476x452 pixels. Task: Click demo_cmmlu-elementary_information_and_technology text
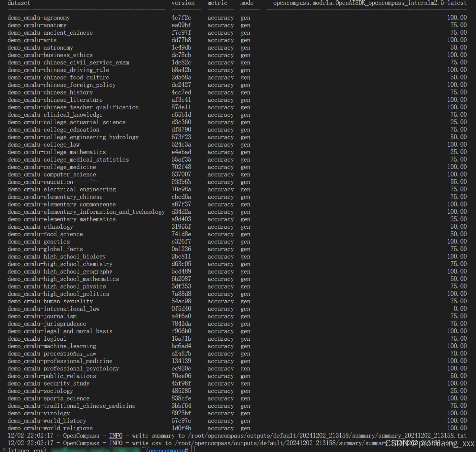click(86, 212)
